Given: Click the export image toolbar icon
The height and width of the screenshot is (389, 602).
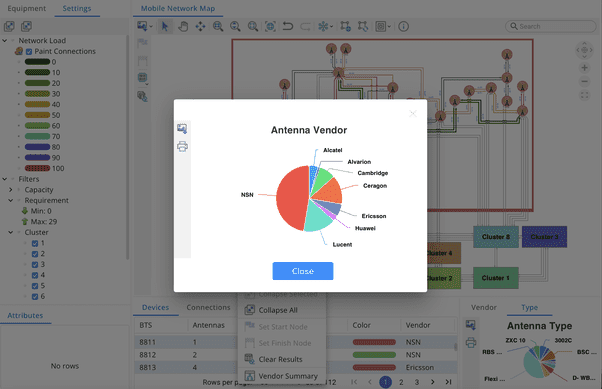Looking at the screenshot, I should 142,26.
